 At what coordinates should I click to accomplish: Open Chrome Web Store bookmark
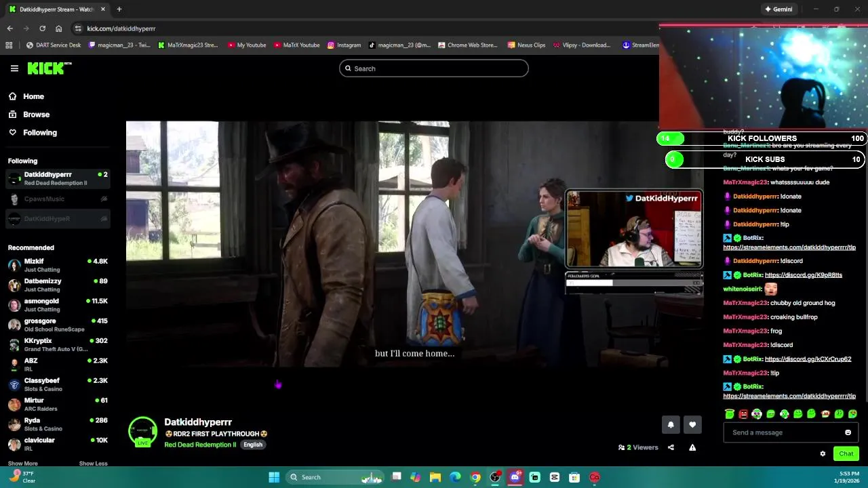468,45
